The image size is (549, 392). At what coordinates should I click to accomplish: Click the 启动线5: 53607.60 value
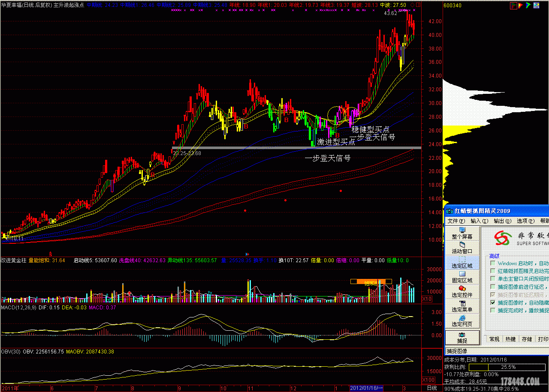[x=95, y=260]
